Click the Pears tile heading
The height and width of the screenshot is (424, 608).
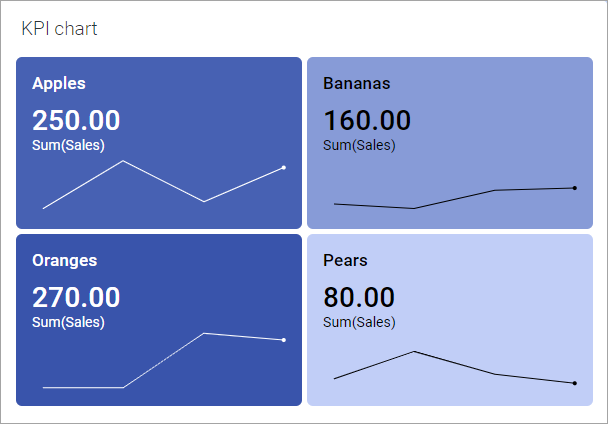(x=345, y=260)
